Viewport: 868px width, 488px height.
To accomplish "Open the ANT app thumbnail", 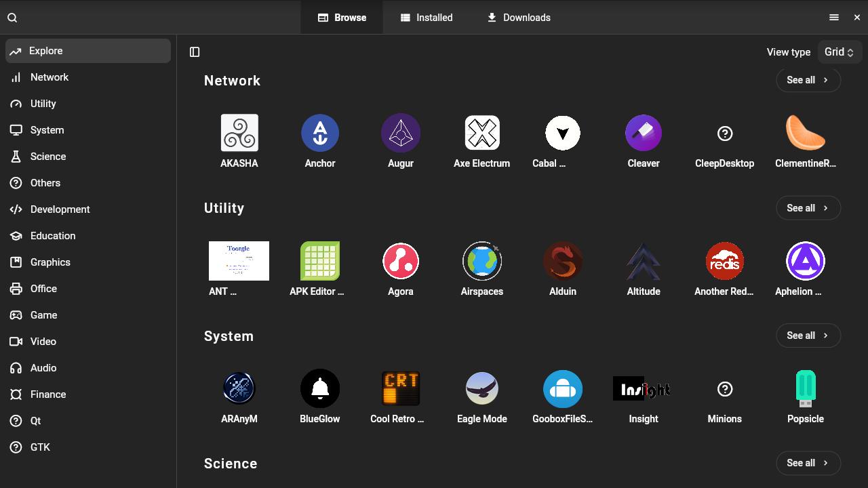I will click(239, 261).
